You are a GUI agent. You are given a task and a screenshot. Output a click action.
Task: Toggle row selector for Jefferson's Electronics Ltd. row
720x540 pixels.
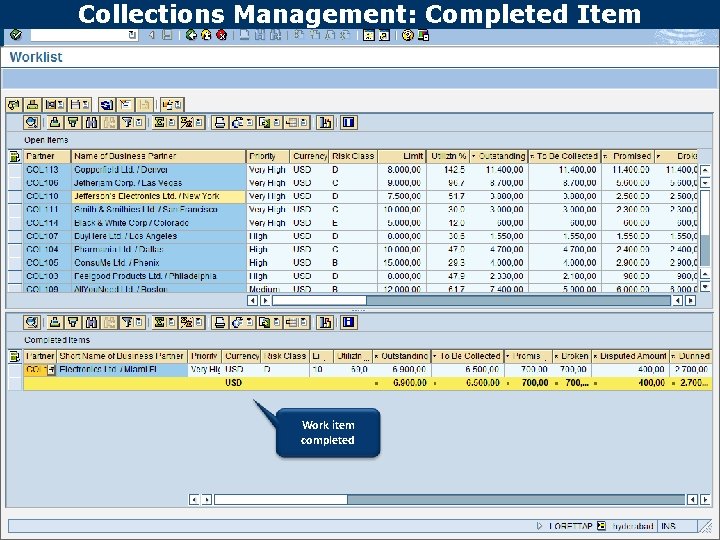16,197
